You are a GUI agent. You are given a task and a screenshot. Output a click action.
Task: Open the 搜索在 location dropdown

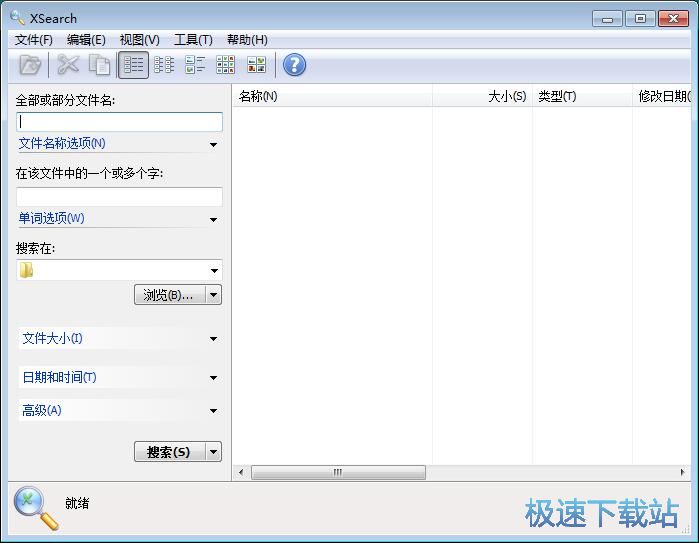coord(214,271)
